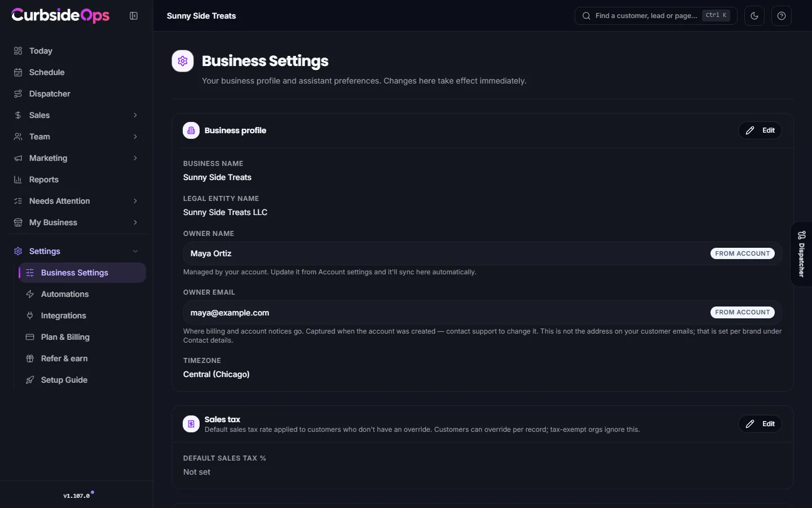Open Dispatcher from the sidebar
The width and height of the screenshot is (812, 508).
click(77, 94)
